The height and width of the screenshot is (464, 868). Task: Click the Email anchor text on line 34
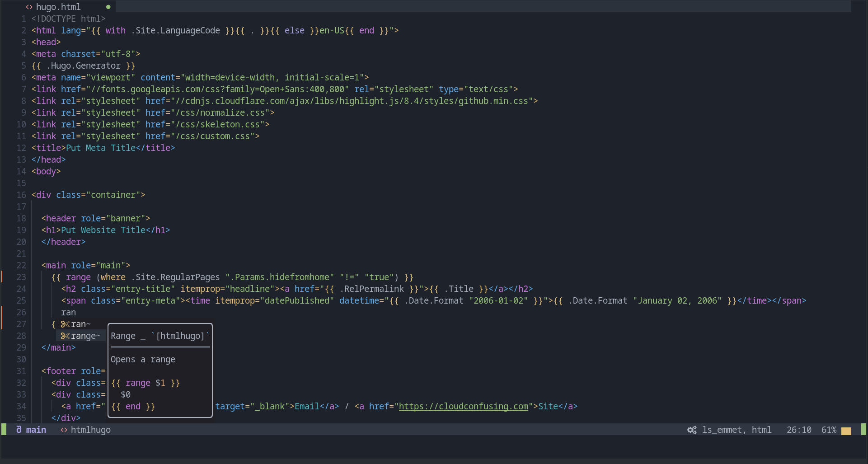(x=307, y=406)
